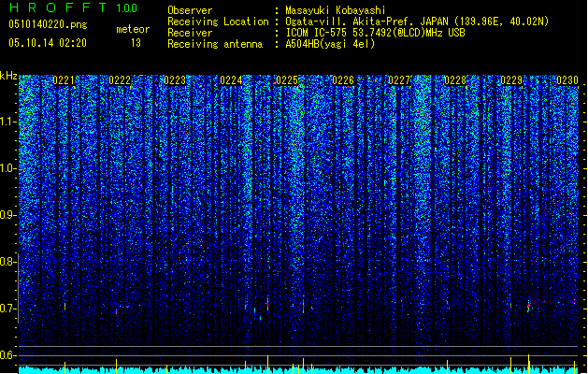Click the Observer label

[190, 10]
